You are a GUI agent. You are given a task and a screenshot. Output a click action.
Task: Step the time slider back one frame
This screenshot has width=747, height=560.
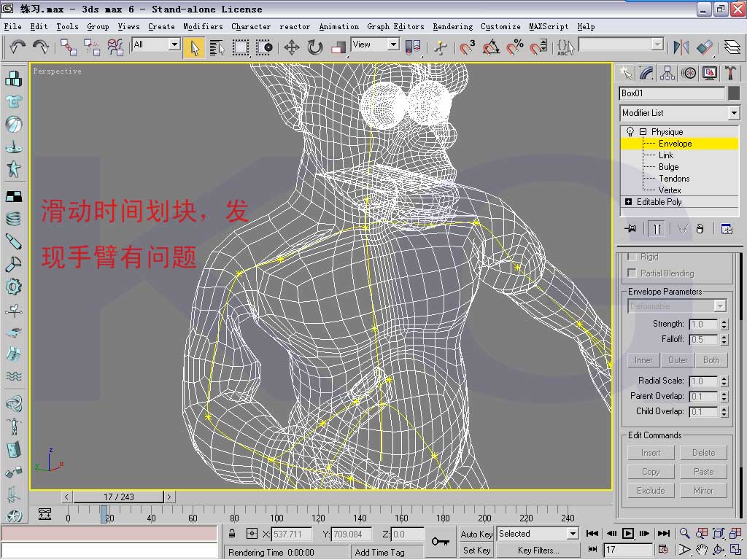(x=66, y=497)
